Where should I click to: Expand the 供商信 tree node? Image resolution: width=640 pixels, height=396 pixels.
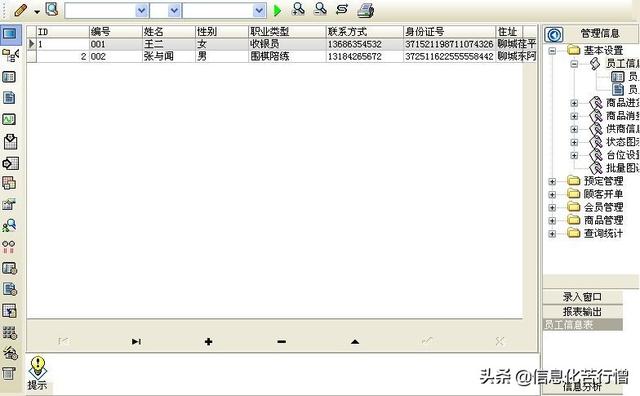574,129
